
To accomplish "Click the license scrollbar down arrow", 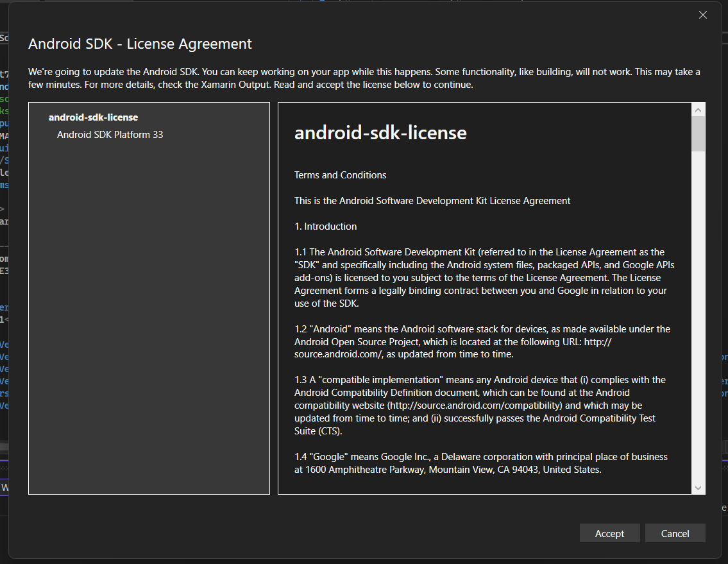I will pos(698,488).
